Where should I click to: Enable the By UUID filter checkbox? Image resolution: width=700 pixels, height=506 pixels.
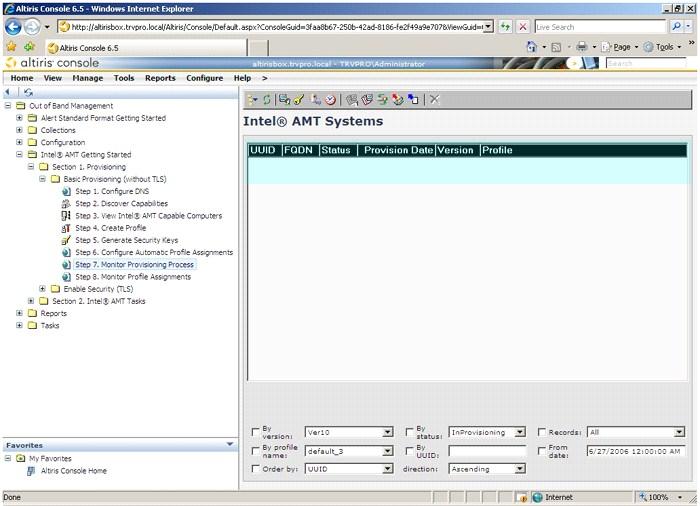coord(409,451)
